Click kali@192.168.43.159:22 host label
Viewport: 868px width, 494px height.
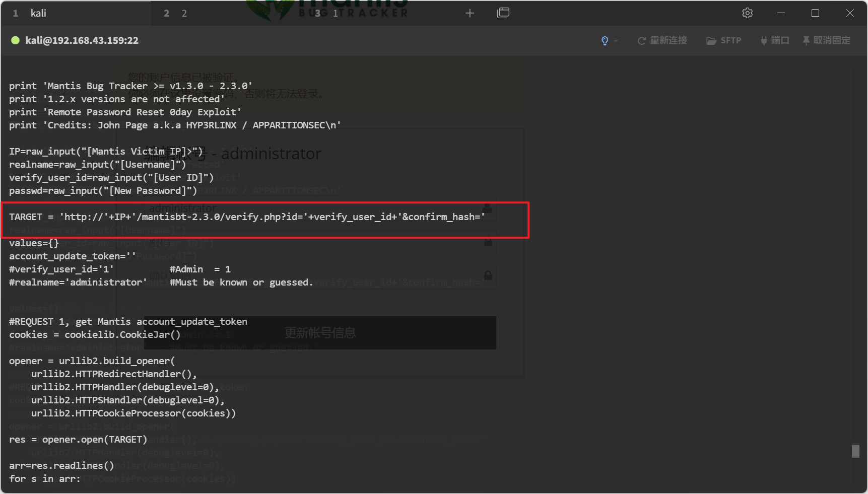pyautogui.click(x=82, y=40)
